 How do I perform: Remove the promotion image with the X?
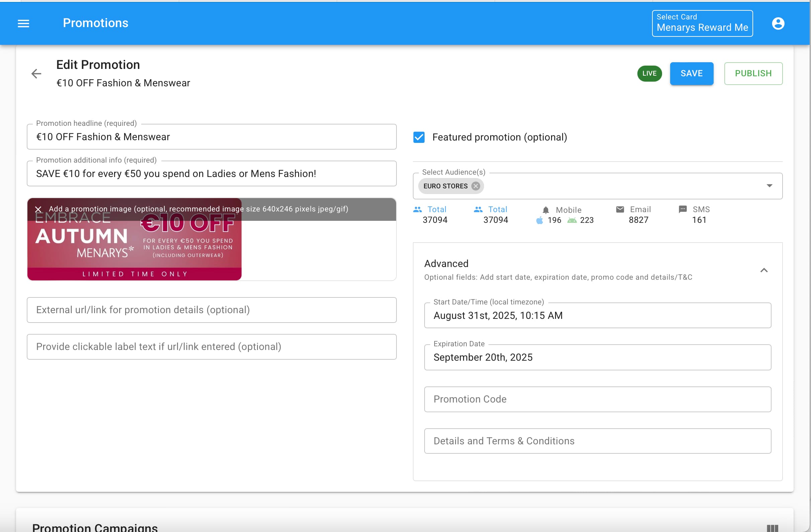pos(38,209)
